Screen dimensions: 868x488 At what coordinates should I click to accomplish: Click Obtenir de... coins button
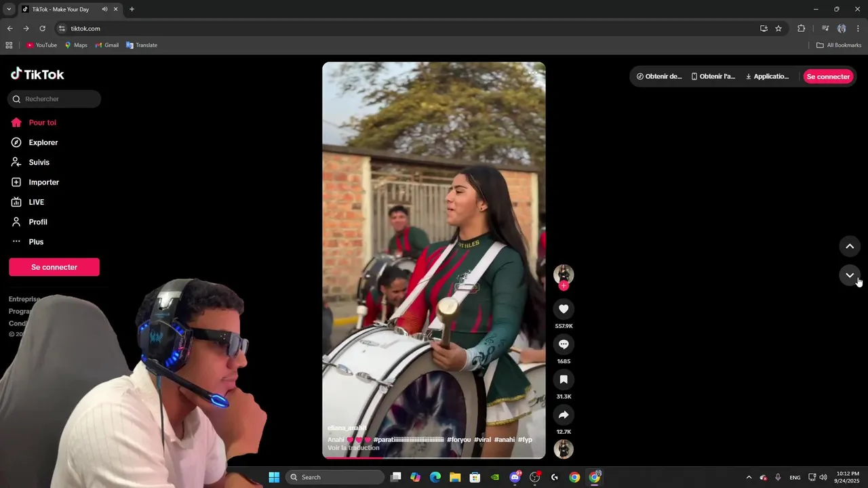(659, 77)
